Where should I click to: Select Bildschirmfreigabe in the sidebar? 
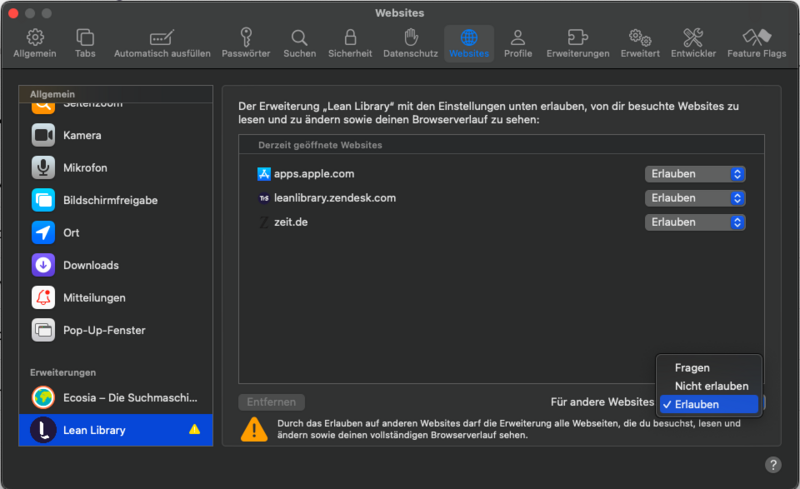(x=110, y=200)
